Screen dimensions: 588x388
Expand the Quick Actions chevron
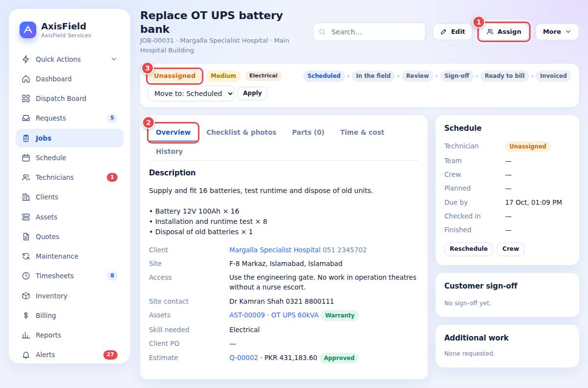pos(114,59)
